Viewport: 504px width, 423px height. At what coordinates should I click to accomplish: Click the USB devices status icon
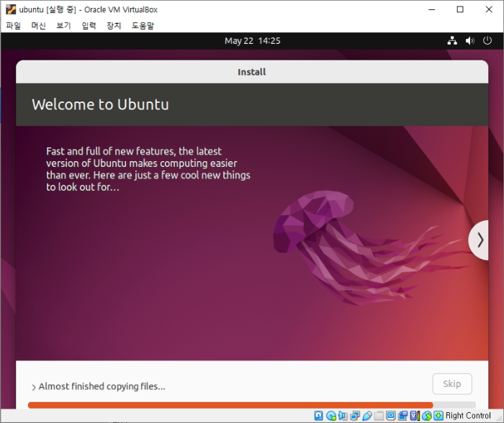tap(367, 416)
